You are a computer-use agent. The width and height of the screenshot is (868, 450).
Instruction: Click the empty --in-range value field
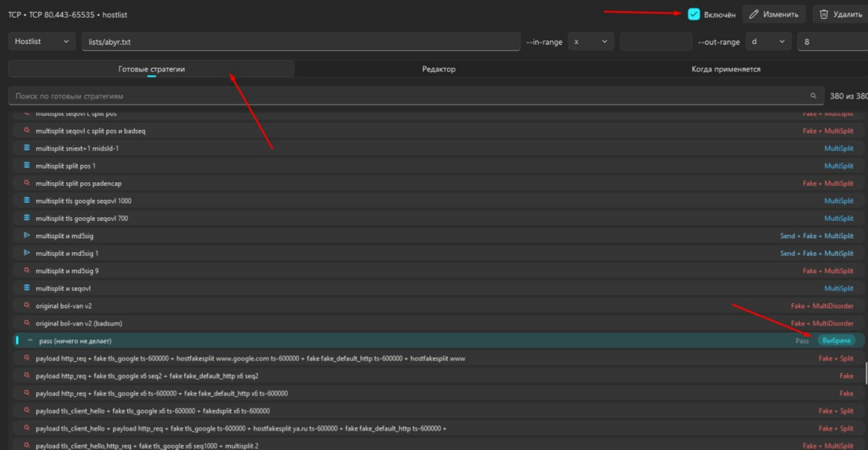tap(656, 42)
